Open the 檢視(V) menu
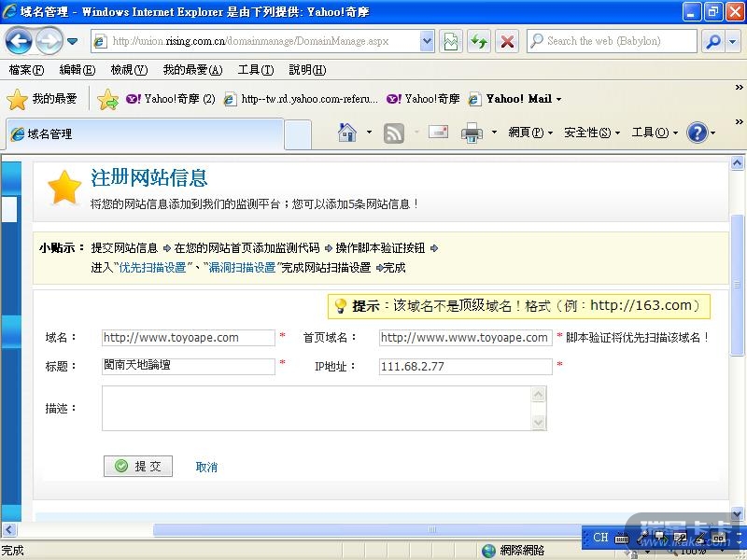747x560 pixels. [x=129, y=70]
